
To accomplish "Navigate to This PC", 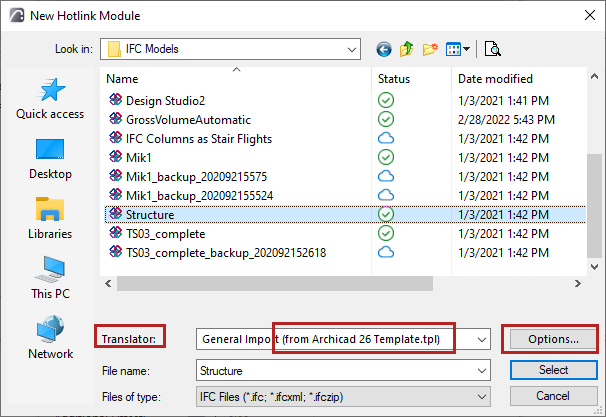I will 50,278.
